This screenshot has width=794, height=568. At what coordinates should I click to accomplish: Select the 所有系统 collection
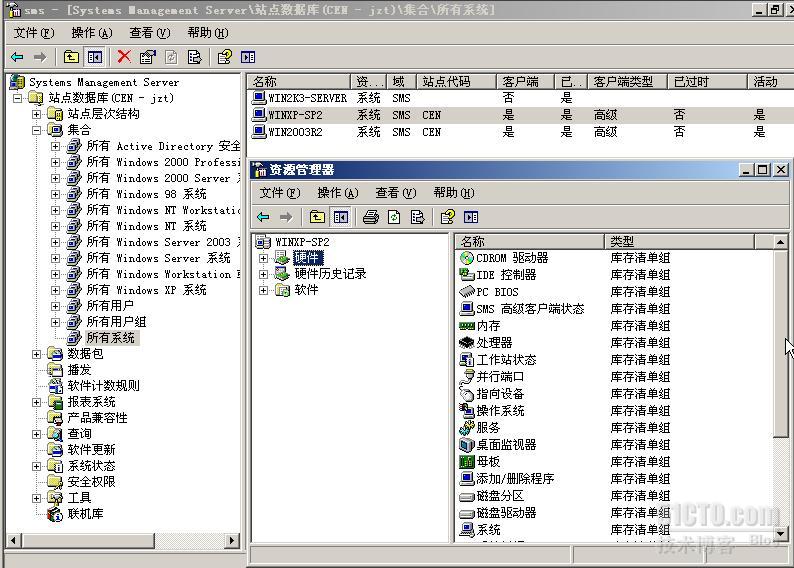[110, 338]
